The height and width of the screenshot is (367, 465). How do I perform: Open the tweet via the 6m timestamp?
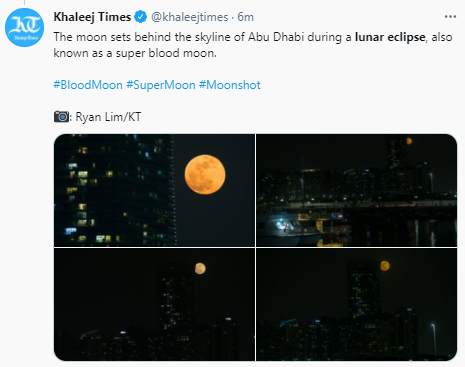click(x=245, y=17)
